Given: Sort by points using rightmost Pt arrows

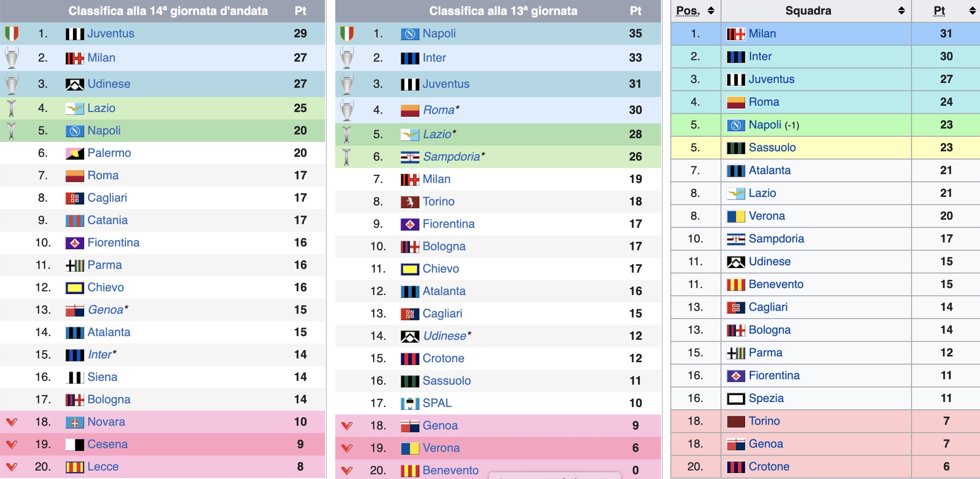Looking at the screenshot, I should [972, 11].
